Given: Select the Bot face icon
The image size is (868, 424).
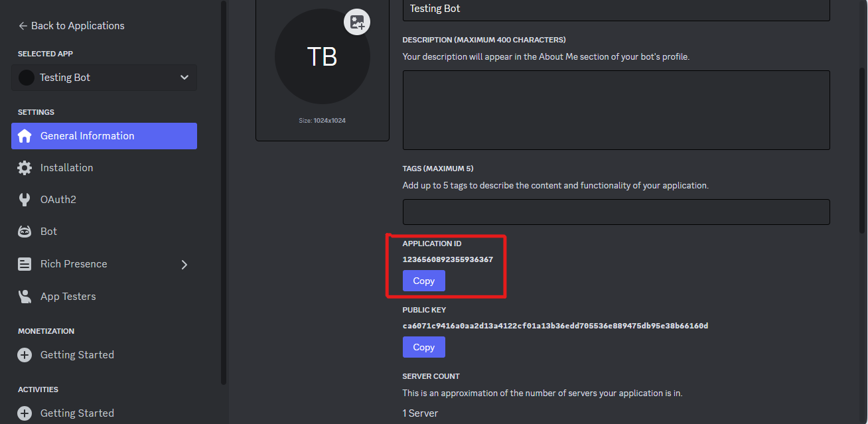Looking at the screenshot, I should pyautogui.click(x=25, y=231).
